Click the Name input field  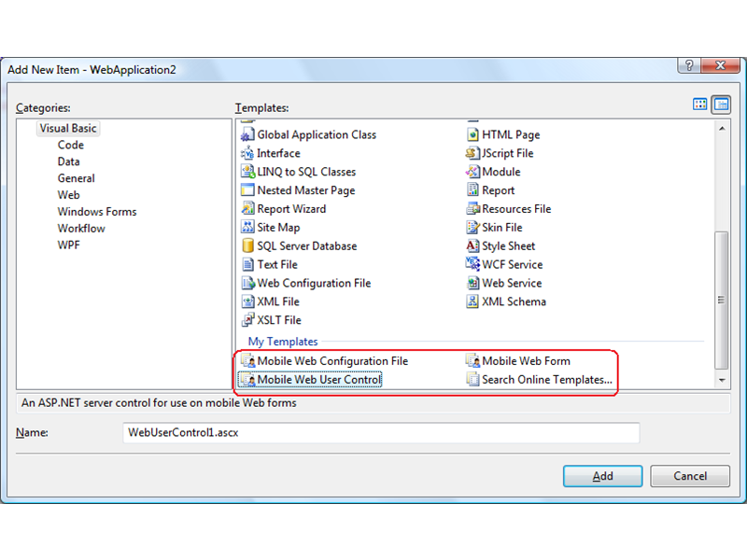(381, 433)
